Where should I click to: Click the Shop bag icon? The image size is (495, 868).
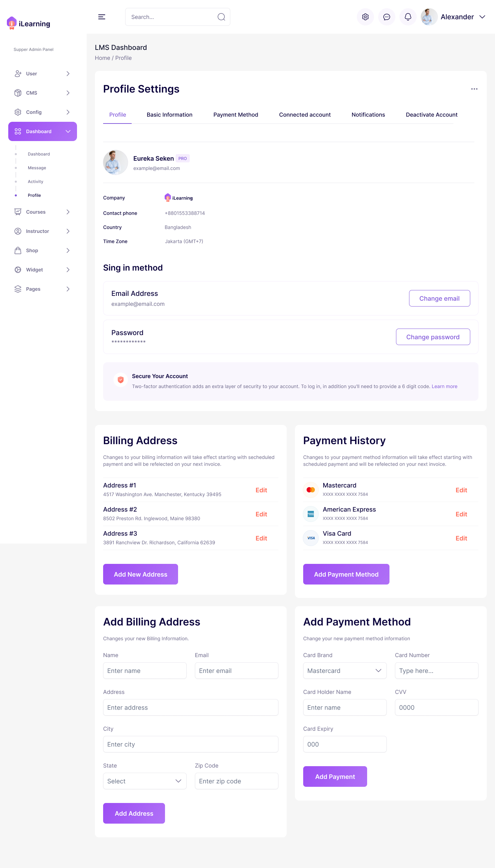click(x=18, y=250)
